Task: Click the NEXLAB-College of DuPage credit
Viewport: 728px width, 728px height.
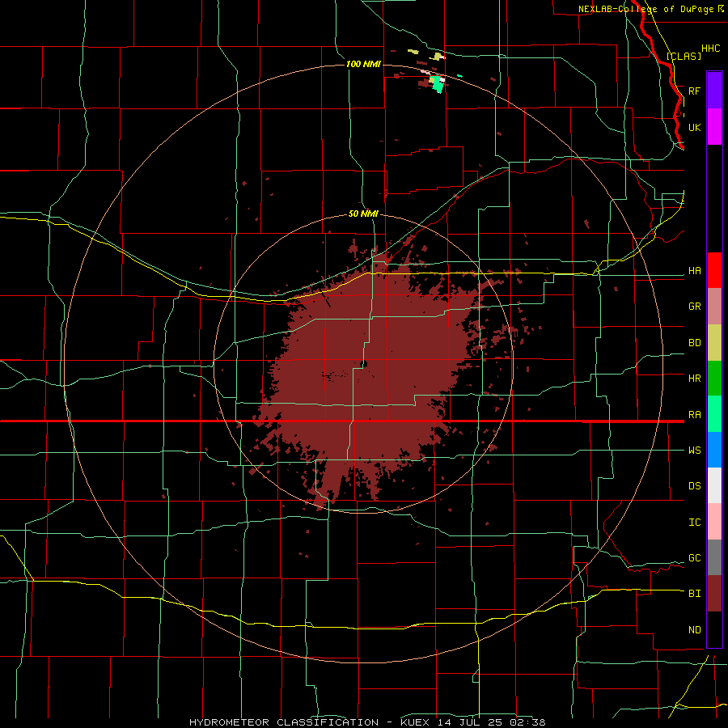Action: (x=645, y=9)
